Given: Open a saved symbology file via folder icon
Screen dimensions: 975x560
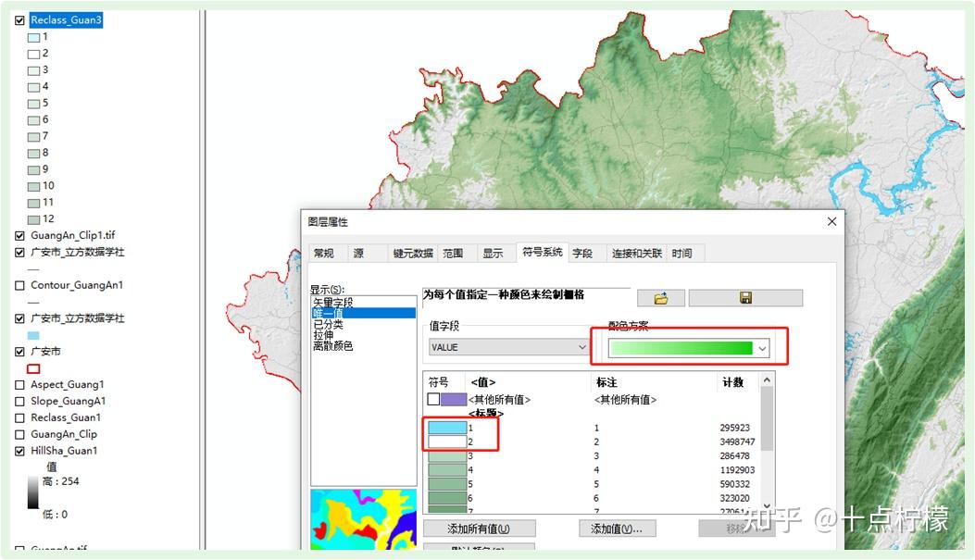Looking at the screenshot, I should tap(663, 297).
